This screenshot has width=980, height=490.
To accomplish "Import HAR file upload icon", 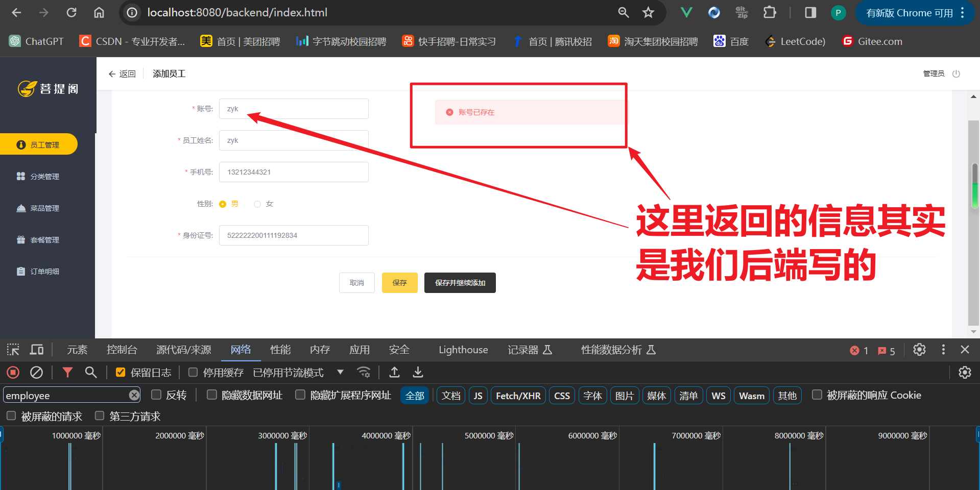I will pyautogui.click(x=394, y=373).
